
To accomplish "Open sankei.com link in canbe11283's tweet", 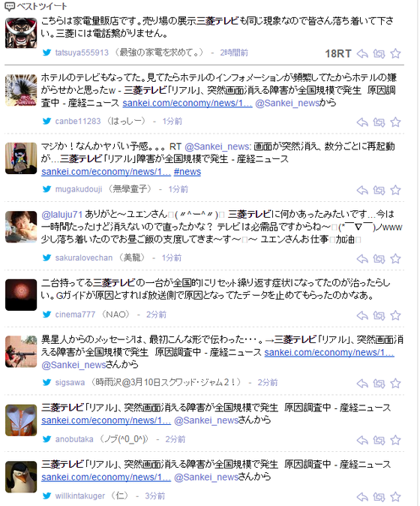I will pyautogui.click(x=187, y=103).
